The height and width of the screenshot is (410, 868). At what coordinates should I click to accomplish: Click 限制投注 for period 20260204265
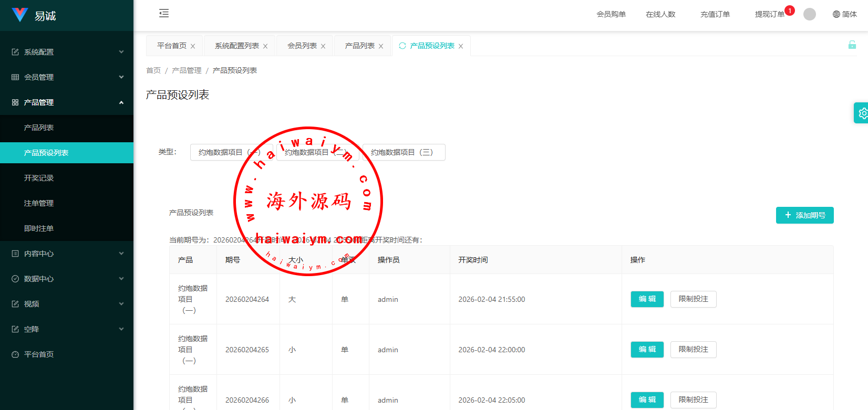(693, 350)
